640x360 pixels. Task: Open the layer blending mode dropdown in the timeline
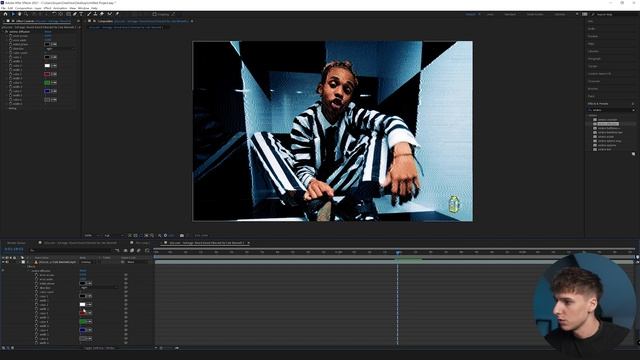tap(88, 262)
